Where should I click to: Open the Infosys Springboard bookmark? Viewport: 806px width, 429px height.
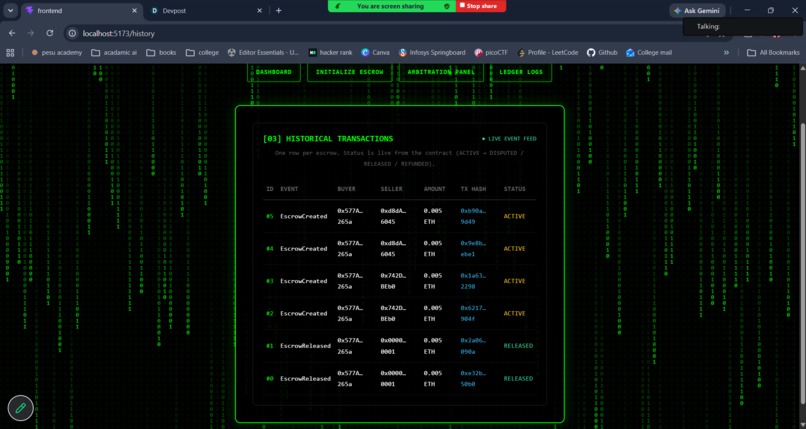pyautogui.click(x=432, y=52)
